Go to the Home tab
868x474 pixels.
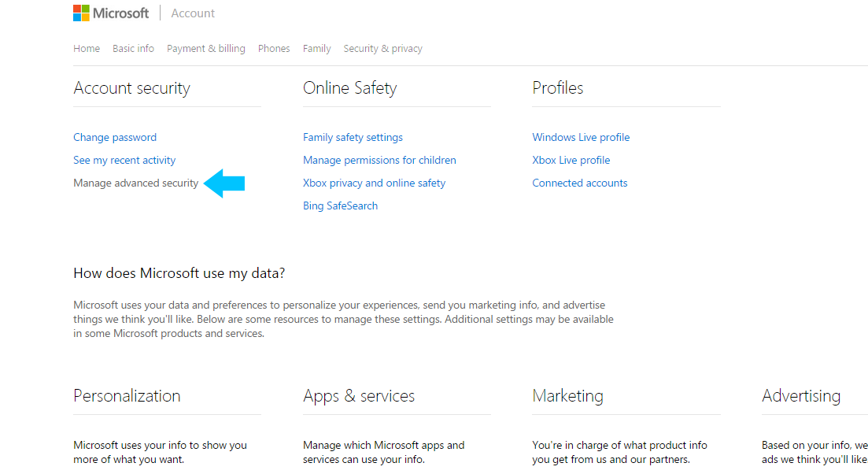(x=87, y=49)
